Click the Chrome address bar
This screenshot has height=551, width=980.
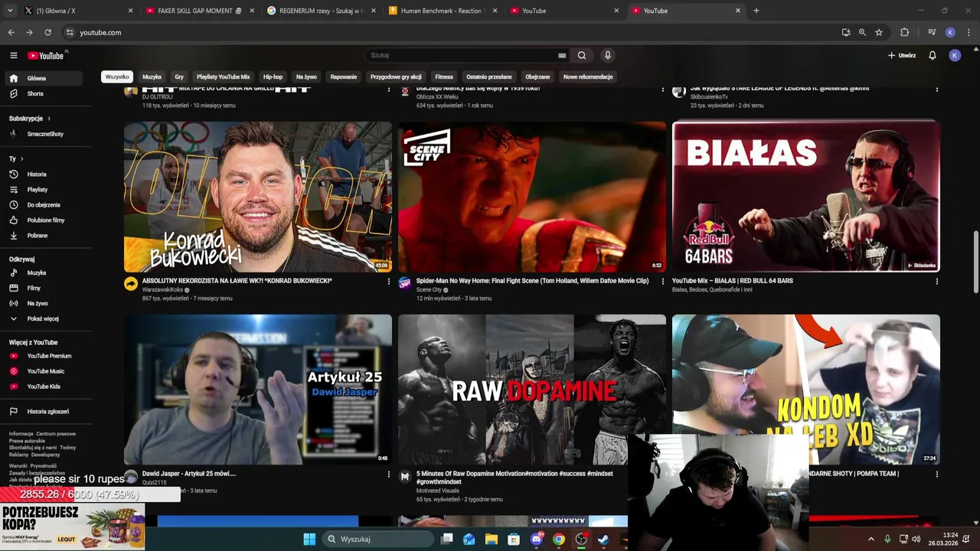click(x=452, y=32)
